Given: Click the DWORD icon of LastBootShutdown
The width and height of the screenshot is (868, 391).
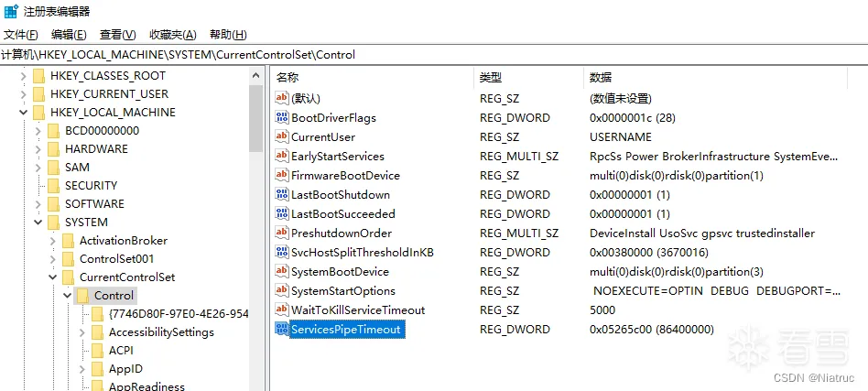Looking at the screenshot, I should coord(282,195).
